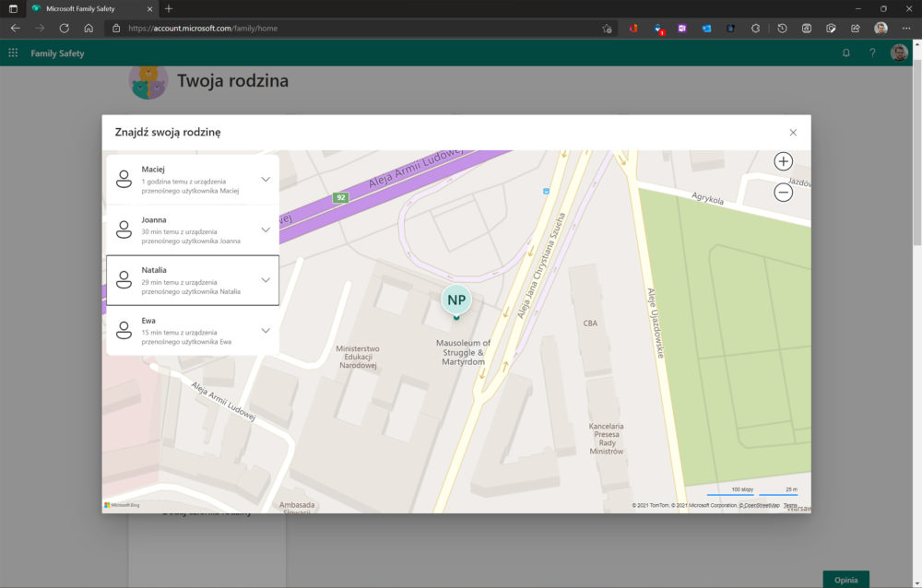
Task: Add this page to favorites
Action: pos(607,29)
